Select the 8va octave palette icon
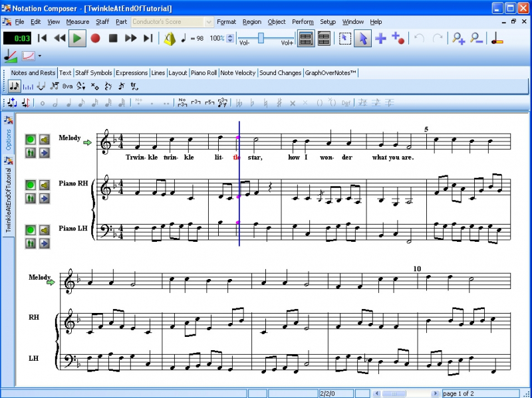The height and width of the screenshot is (398, 532). click(68, 87)
